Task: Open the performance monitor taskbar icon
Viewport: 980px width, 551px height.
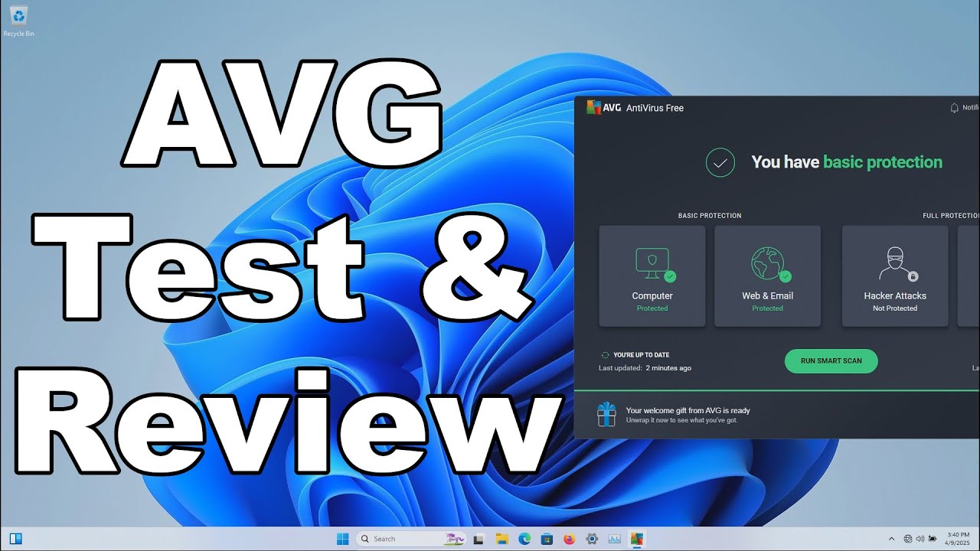Action: point(614,539)
